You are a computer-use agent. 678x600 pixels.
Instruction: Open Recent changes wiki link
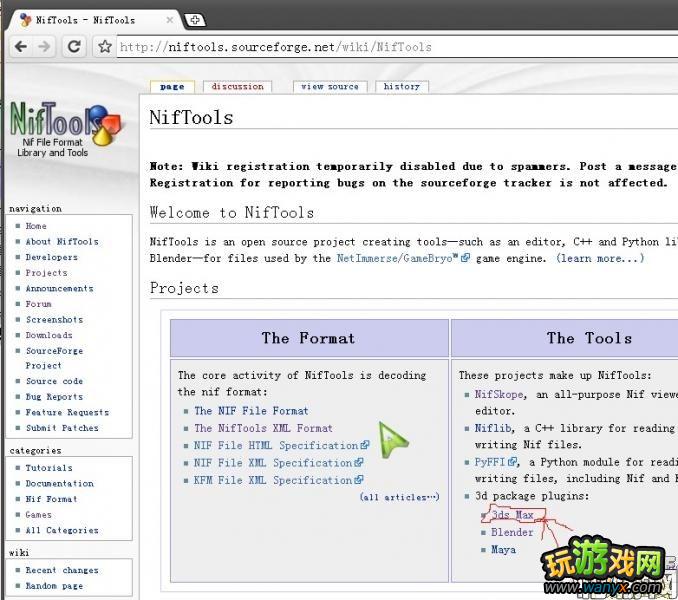click(x=62, y=570)
